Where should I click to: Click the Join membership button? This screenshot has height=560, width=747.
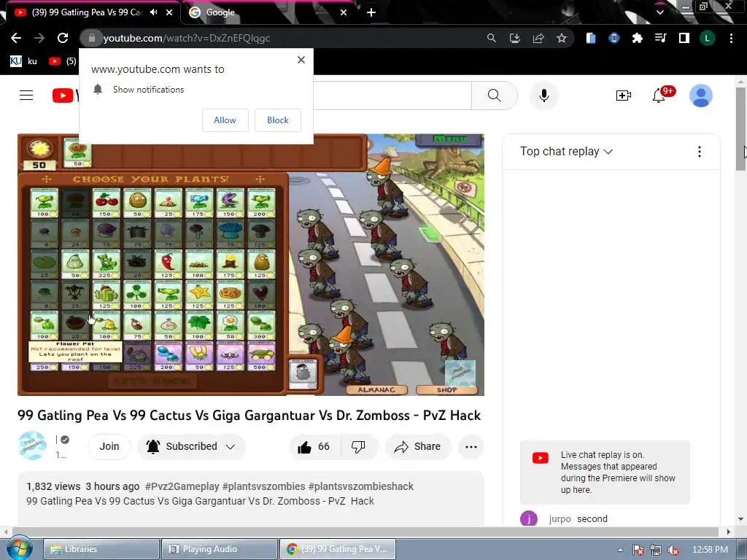[109, 446]
